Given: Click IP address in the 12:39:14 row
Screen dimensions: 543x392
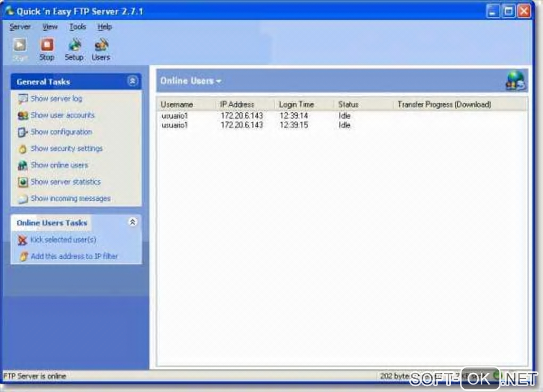Looking at the screenshot, I should pyautogui.click(x=242, y=116).
